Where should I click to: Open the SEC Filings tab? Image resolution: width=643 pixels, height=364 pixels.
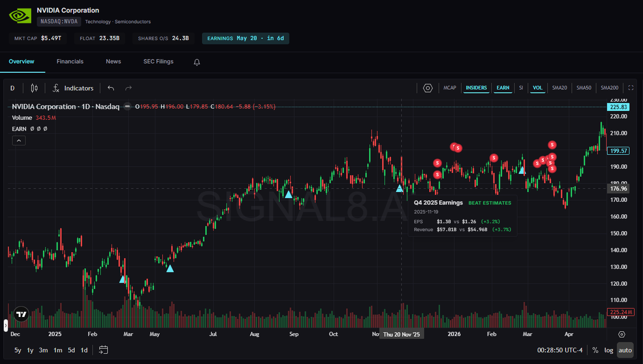[x=159, y=62]
